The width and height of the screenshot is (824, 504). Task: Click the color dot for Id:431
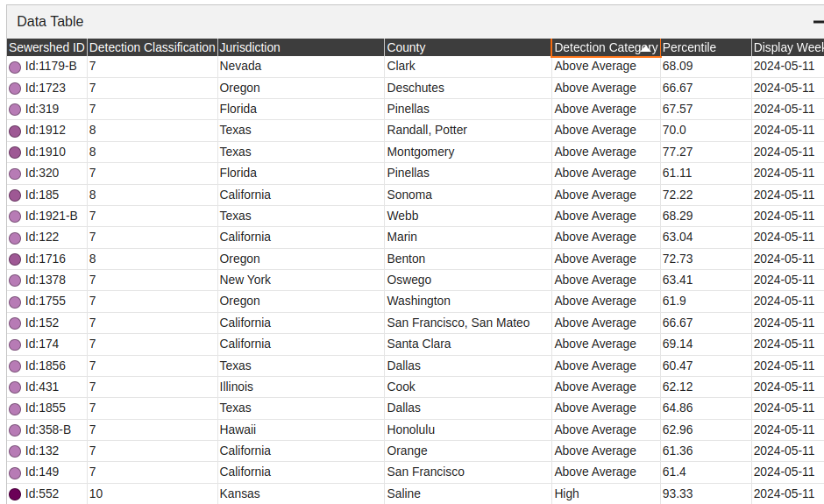coord(15,387)
